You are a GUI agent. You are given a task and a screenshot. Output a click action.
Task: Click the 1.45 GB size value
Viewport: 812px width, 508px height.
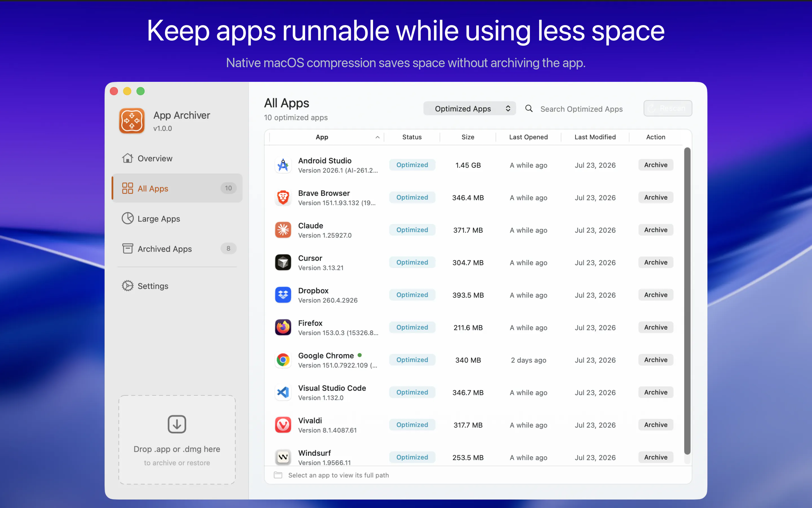click(468, 165)
